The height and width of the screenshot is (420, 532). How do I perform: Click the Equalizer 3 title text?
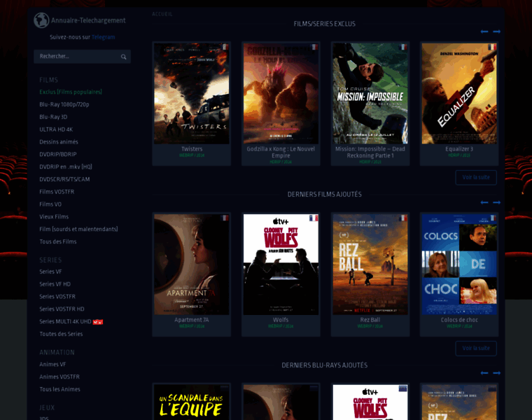(459, 149)
